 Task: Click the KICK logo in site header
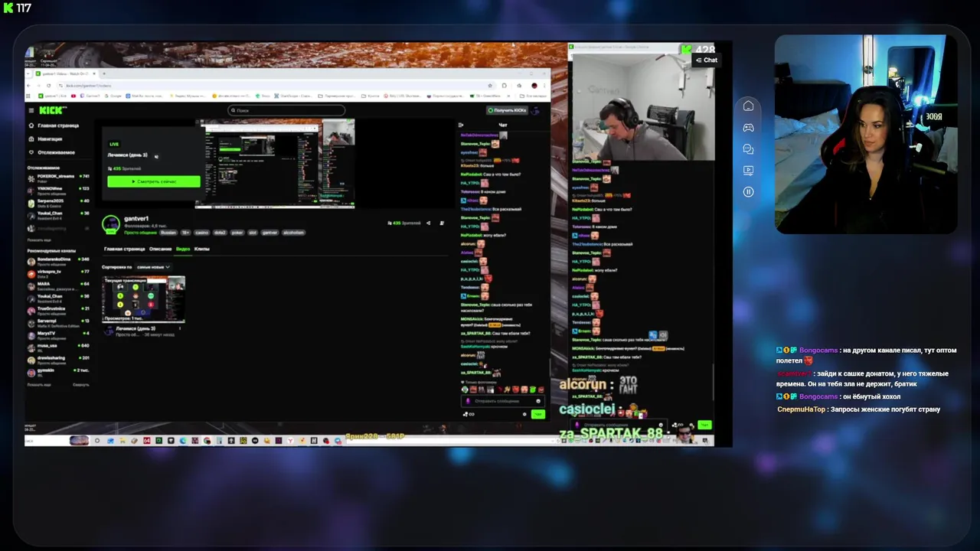pos(53,110)
